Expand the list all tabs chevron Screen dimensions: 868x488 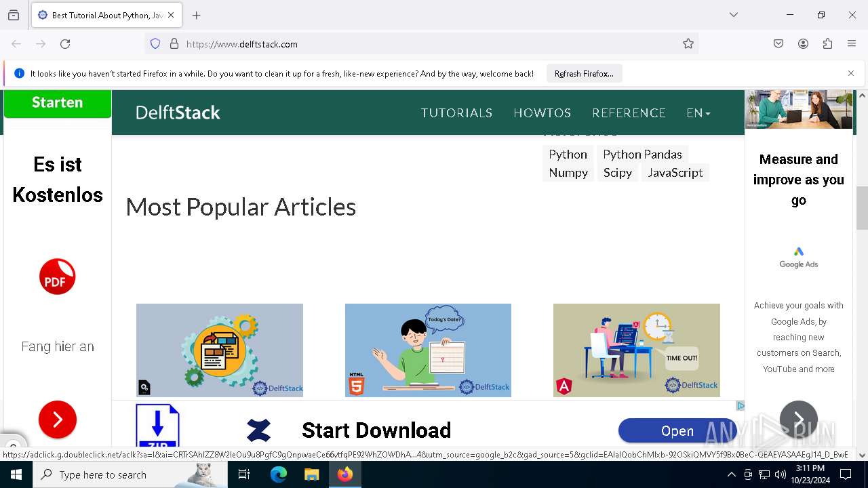pos(734,15)
